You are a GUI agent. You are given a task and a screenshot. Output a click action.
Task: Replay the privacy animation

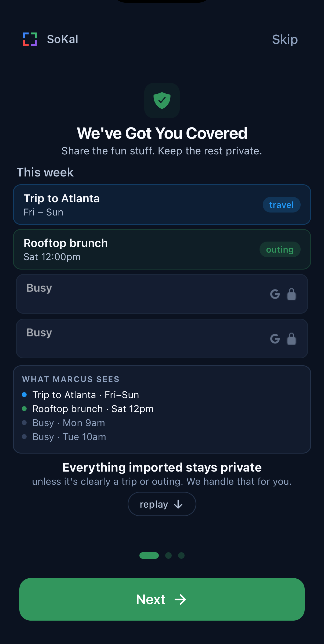(162, 504)
